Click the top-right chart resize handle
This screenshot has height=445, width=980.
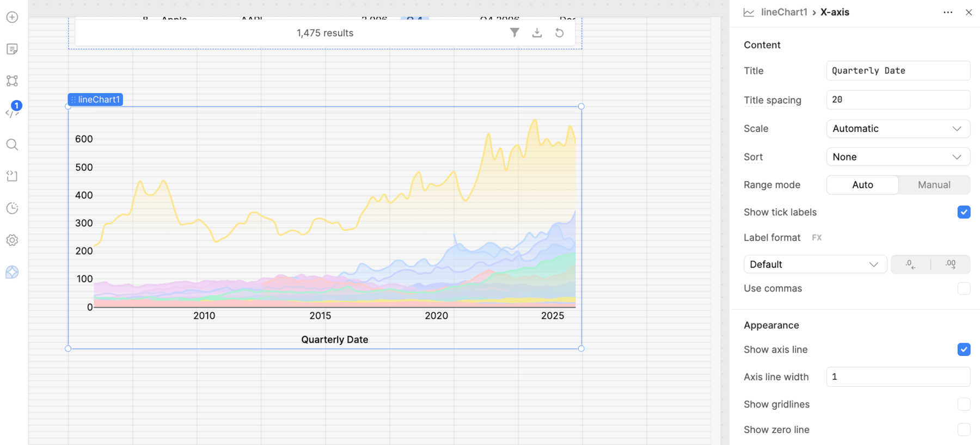click(581, 107)
